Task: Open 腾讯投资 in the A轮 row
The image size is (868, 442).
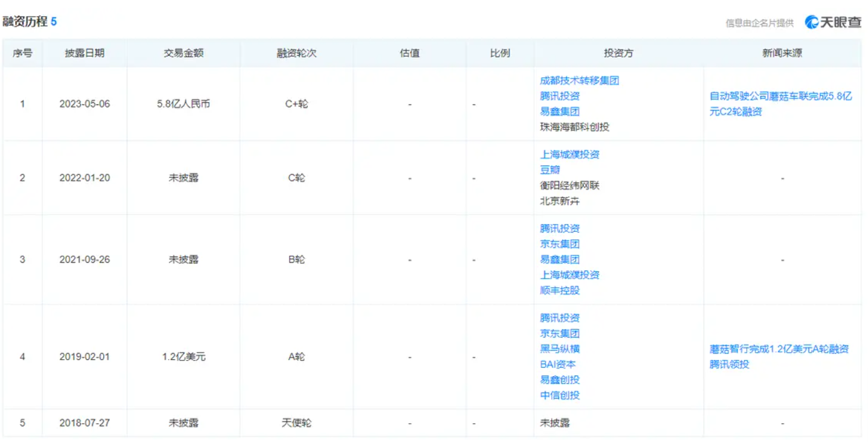Action: [x=560, y=318]
